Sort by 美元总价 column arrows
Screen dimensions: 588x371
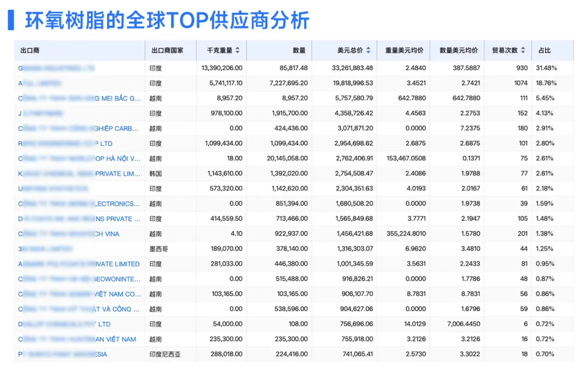[x=368, y=50]
